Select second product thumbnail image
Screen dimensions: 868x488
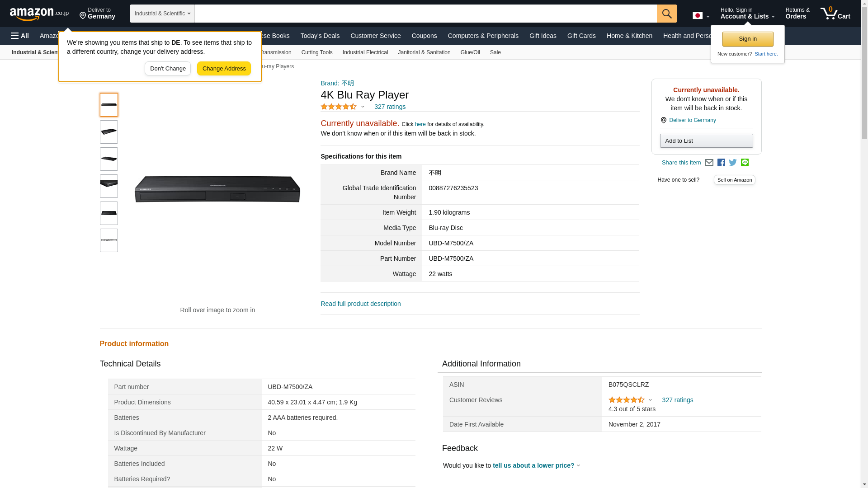pyautogui.click(x=108, y=132)
